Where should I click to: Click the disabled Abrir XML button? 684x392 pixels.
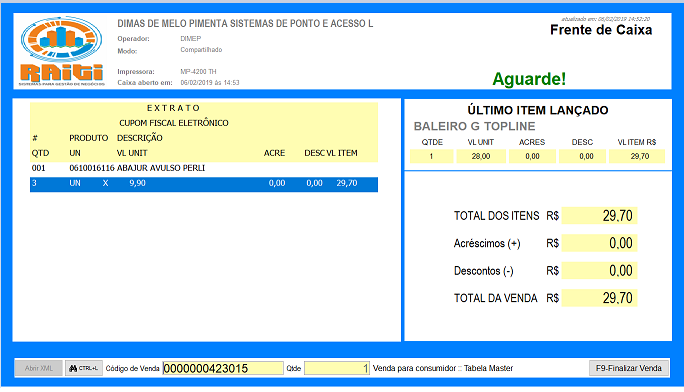click(x=39, y=368)
